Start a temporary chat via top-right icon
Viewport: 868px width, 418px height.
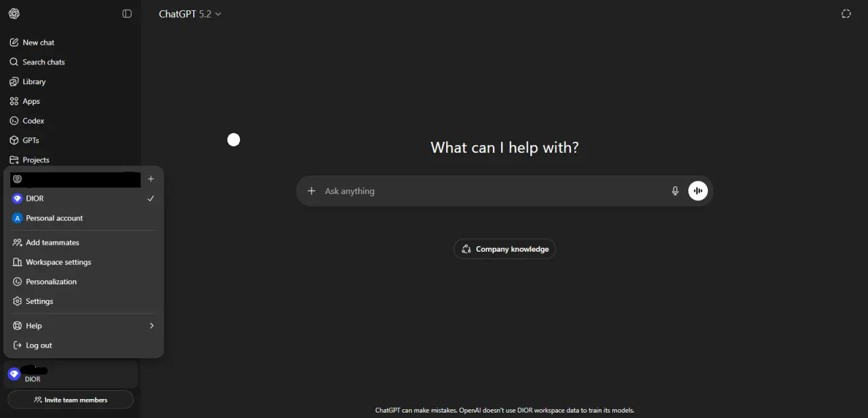pos(846,14)
